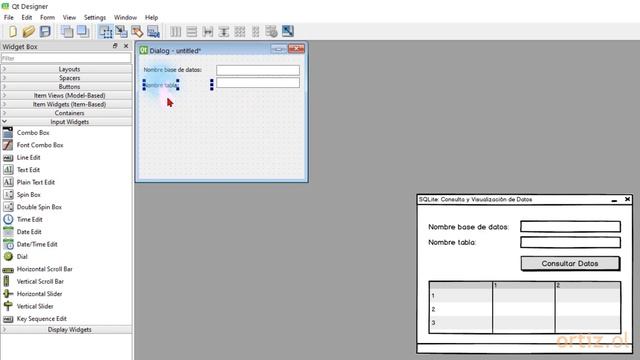Select the Edit Tab Order mode icon
Viewport: 640px width, 360px height.
click(x=153, y=31)
